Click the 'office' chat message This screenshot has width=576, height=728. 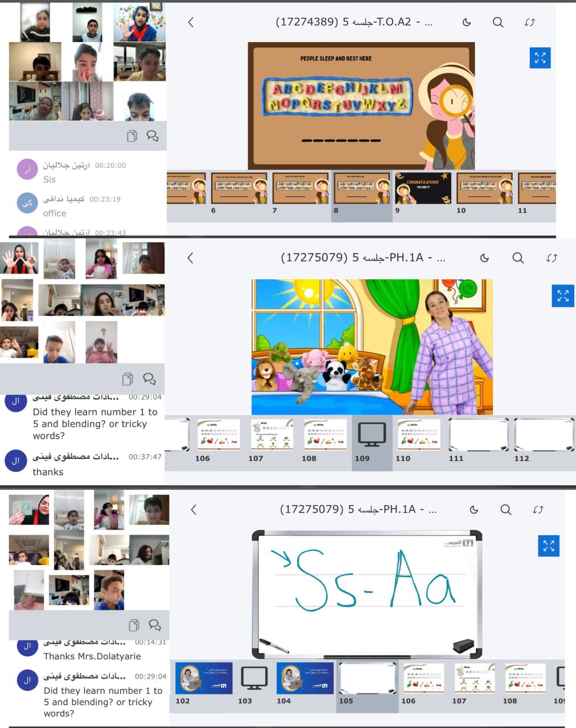coord(55,213)
